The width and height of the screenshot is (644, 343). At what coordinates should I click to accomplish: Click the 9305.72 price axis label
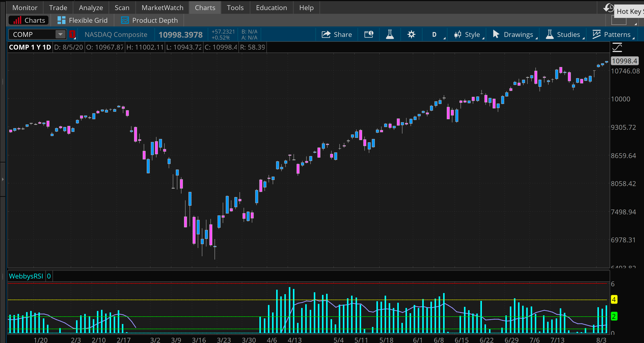(623, 127)
